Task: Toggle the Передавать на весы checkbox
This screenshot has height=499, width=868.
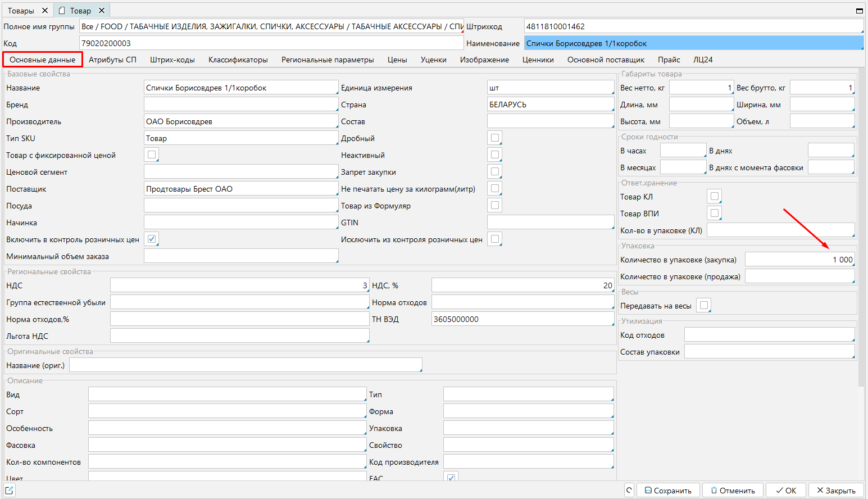Action: 703,305
